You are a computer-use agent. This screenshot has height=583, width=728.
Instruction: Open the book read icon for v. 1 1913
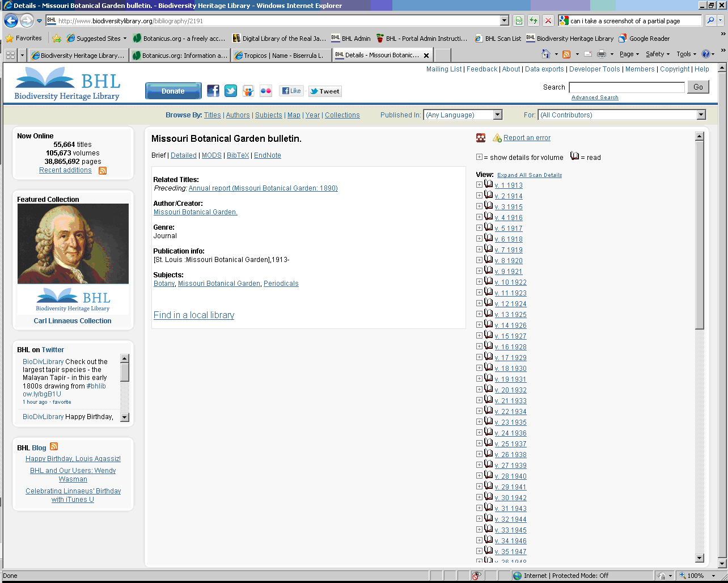tap(488, 185)
